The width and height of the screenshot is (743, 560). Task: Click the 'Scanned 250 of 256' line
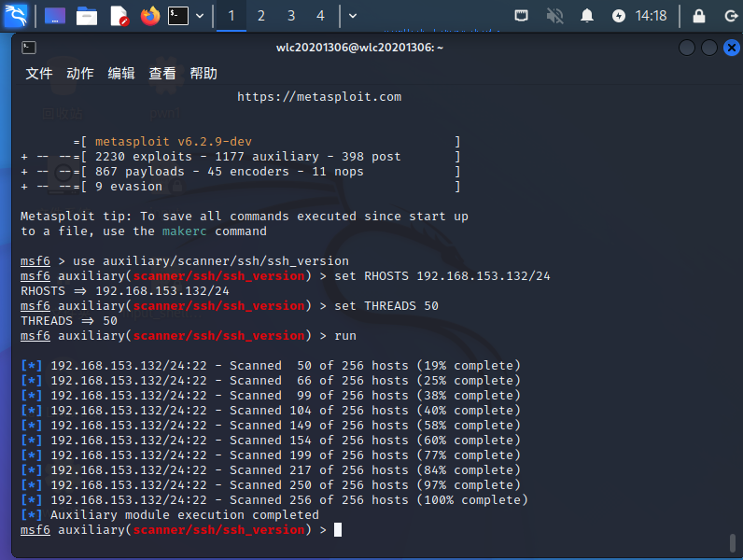point(271,485)
